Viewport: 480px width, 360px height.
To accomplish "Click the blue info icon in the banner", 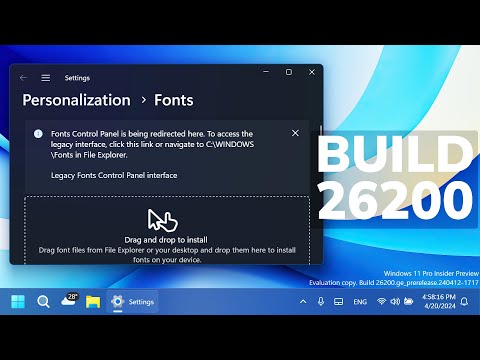I will pos(38,134).
